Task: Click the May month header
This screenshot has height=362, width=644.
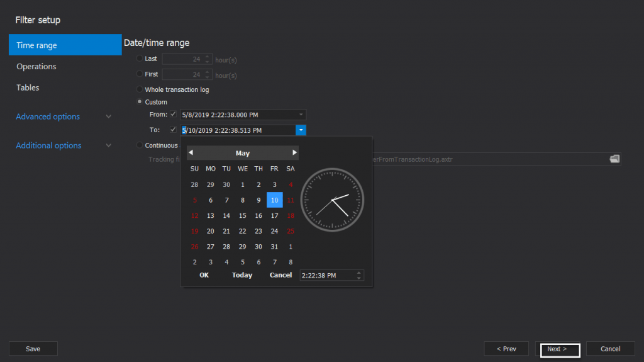Action: 243,153
